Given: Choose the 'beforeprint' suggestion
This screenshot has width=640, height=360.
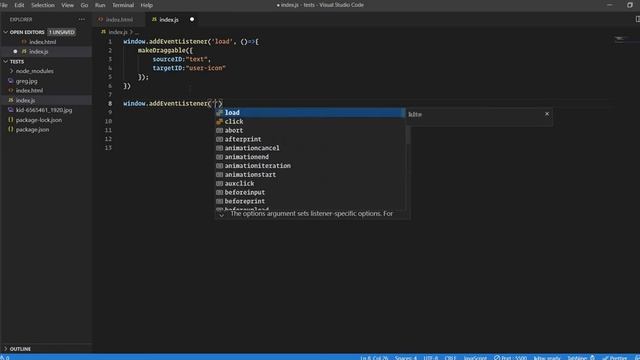Looking at the screenshot, I should tap(310, 201).
